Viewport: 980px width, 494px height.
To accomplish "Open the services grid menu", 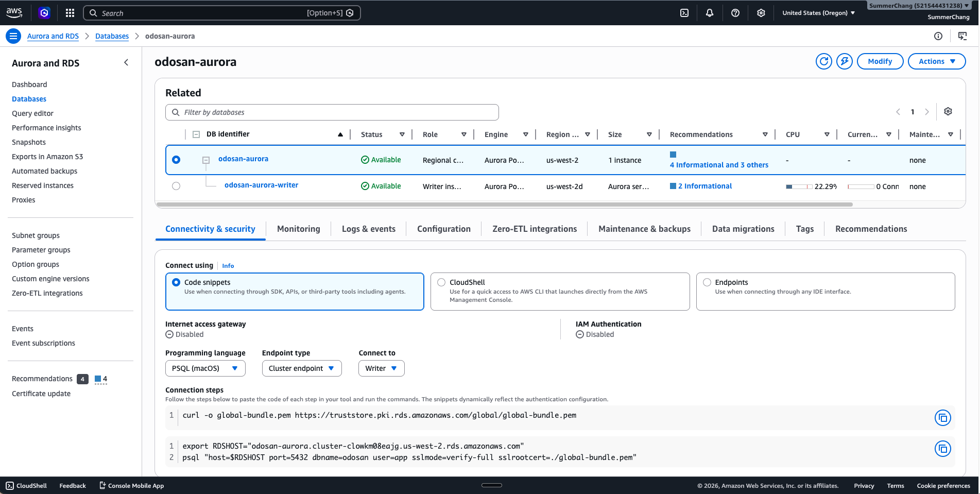I will pyautogui.click(x=70, y=13).
